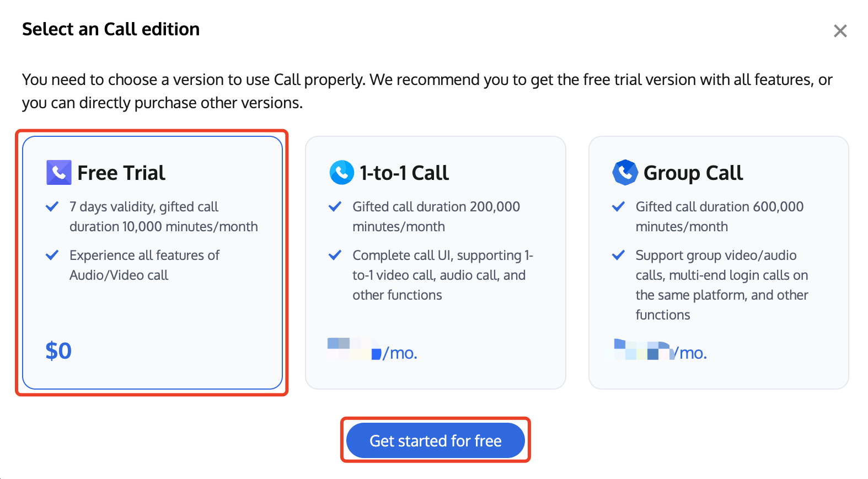Click the $0 price label
Image resolution: width=868 pixels, height=479 pixels.
pos(58,350)
